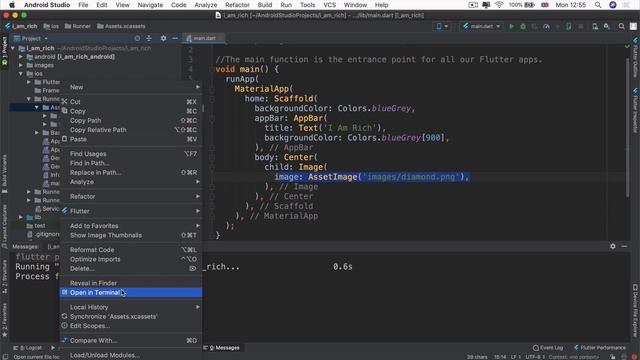Open Flutter Performance tool window

(x=599, y=348)
